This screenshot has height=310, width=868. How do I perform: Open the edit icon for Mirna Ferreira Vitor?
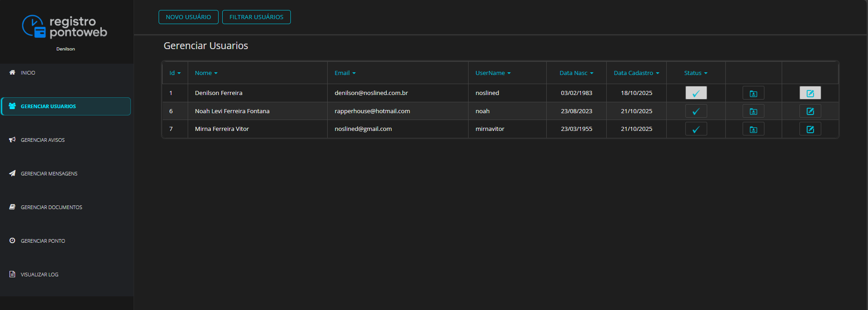tap(810, 129)
